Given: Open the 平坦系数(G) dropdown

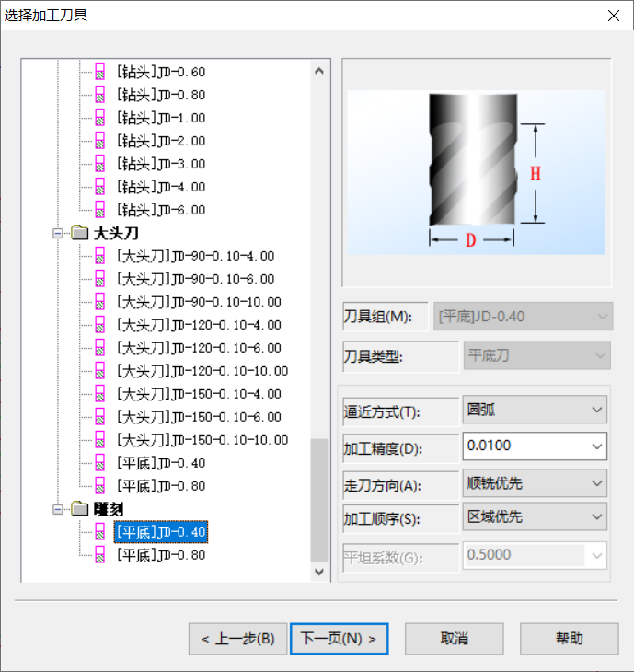Looking at the screenshot, I should point(535,555).
